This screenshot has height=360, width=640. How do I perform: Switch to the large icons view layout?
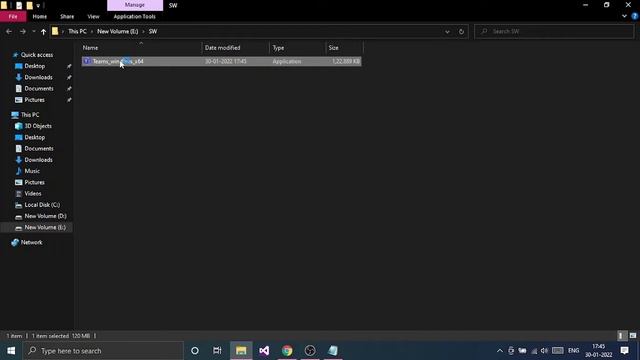[x=633, y=336]
